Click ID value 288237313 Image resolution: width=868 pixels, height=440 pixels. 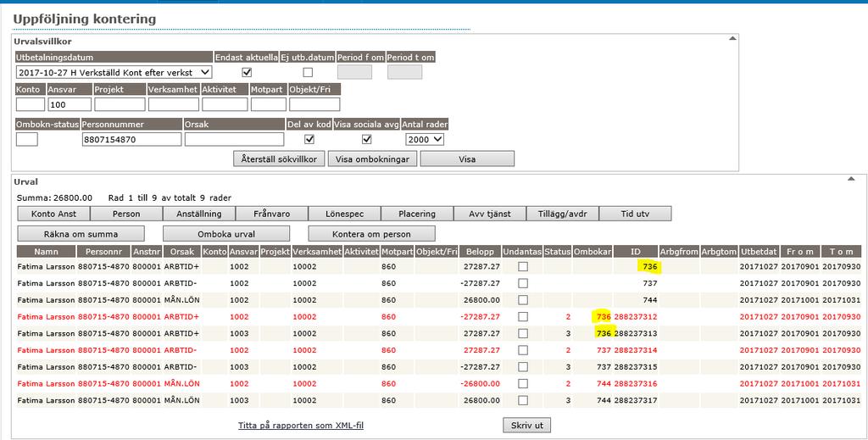coord(636,333)
